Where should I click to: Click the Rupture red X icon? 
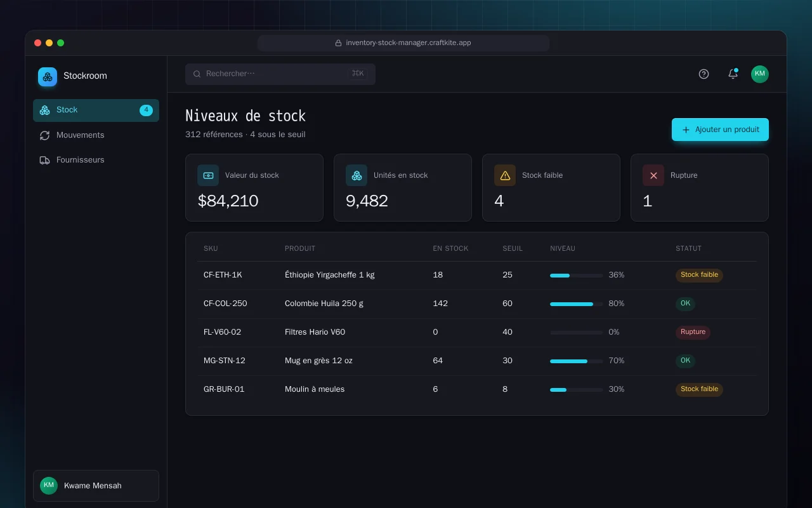pos(653,175)
